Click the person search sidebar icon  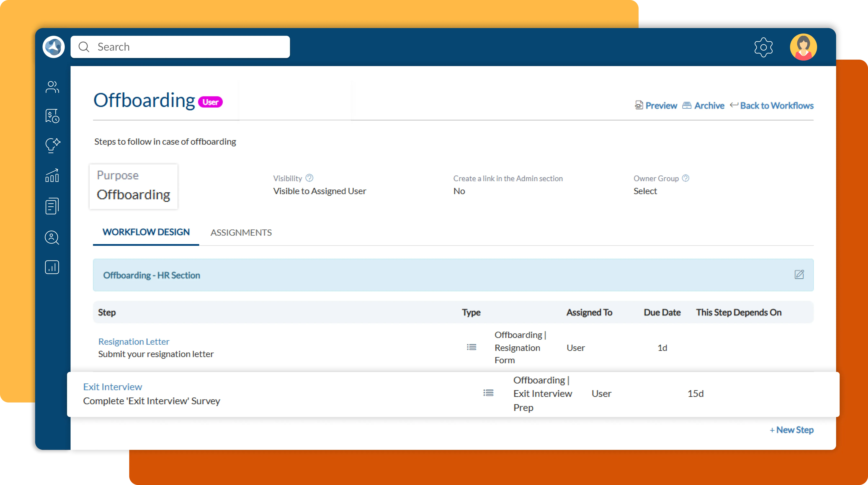point(52,238)
